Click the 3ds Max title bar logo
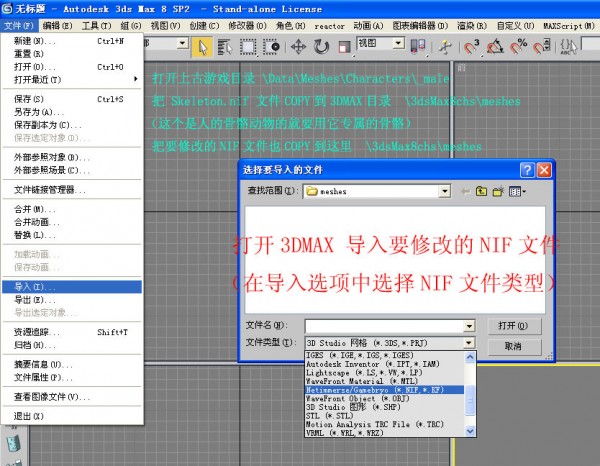The height and width of the screenshot is (466, 600). pyautogui.click(x=7, y=8)
